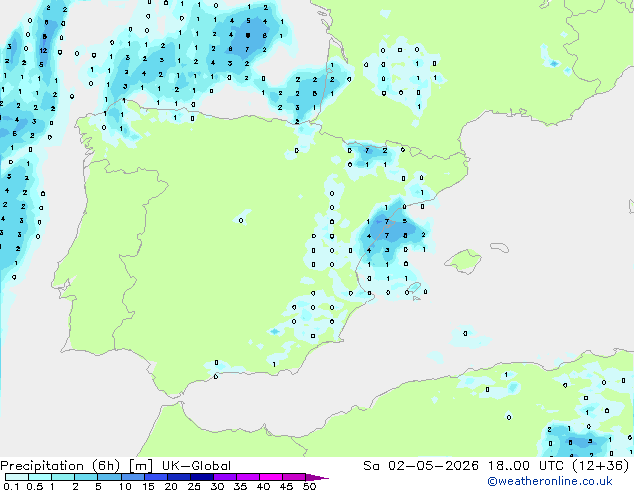
Task: Select the 1–2 legend swatch
Action: [63, 477]
